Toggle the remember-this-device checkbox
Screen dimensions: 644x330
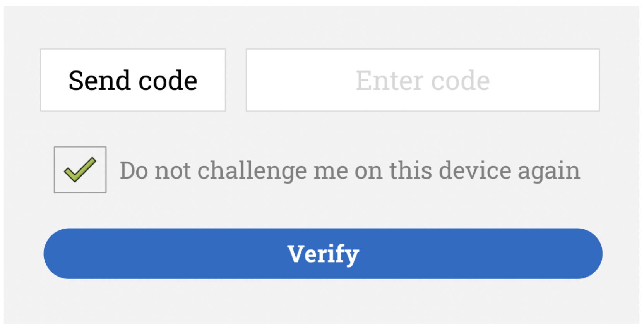[80, 170]
